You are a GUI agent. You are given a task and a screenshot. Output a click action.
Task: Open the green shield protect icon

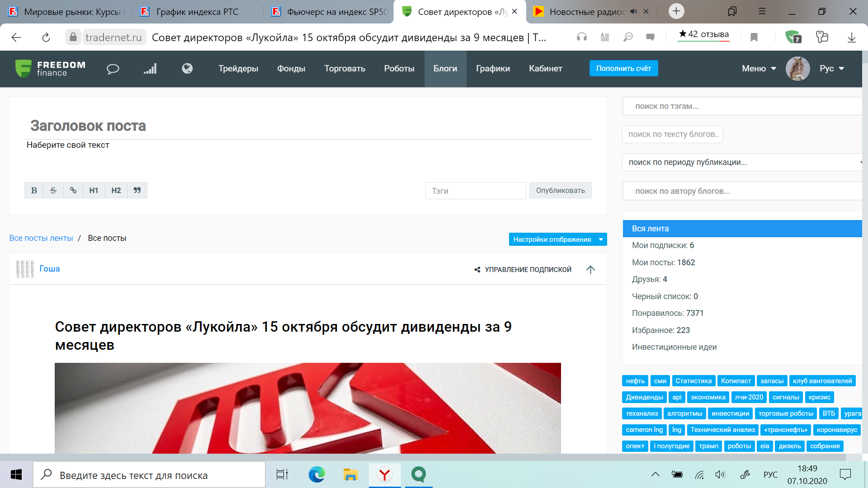click(x=793, y=37)
